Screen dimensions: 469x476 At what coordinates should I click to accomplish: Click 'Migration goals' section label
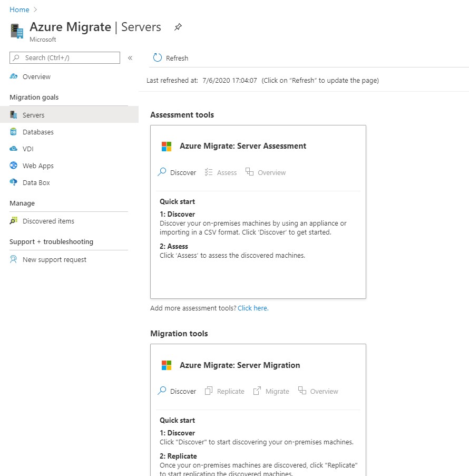[x=34, y=98]
